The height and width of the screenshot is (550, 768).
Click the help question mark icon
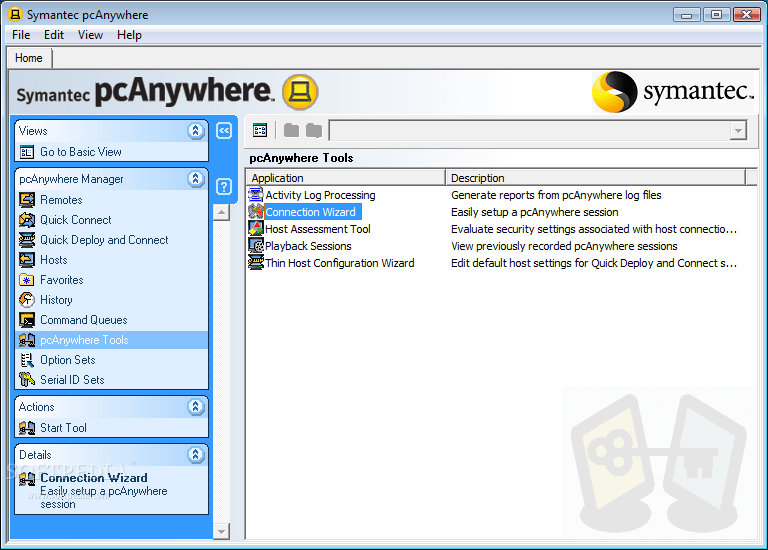pyautogui.click(x=224, y=187)
